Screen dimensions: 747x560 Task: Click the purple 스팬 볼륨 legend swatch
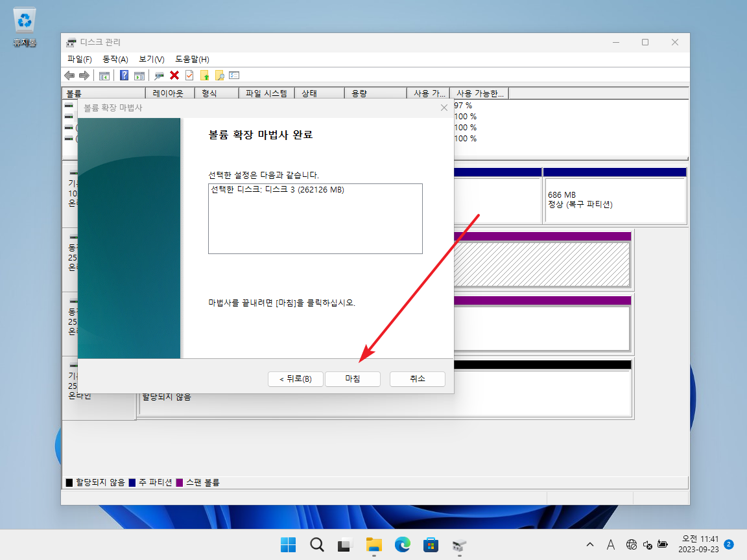click(179, 482)
